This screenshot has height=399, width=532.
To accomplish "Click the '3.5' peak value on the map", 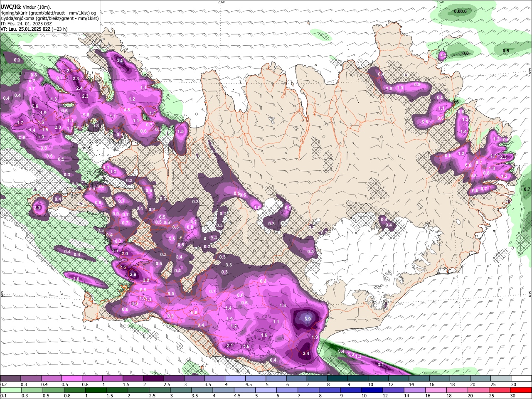I will click(120, 60).
